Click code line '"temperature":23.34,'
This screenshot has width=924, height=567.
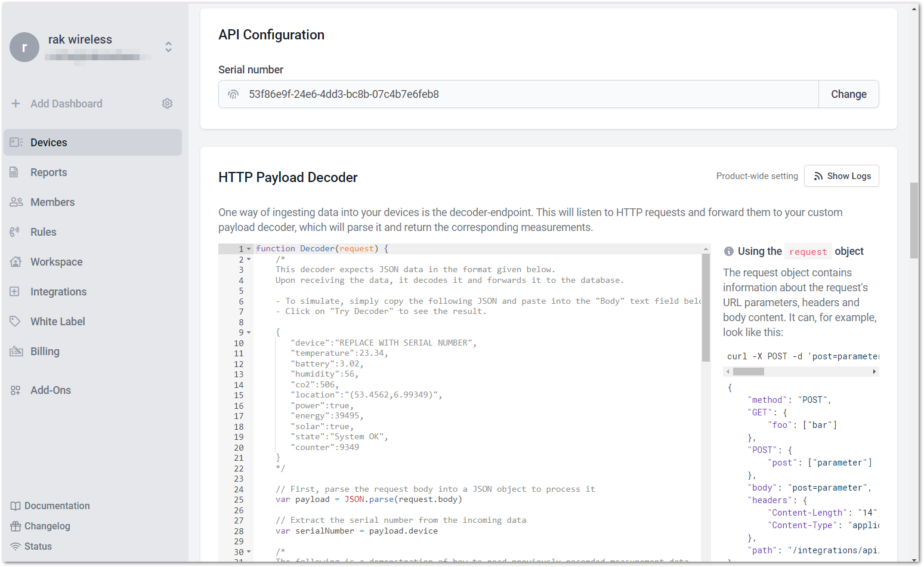(339, 353)
